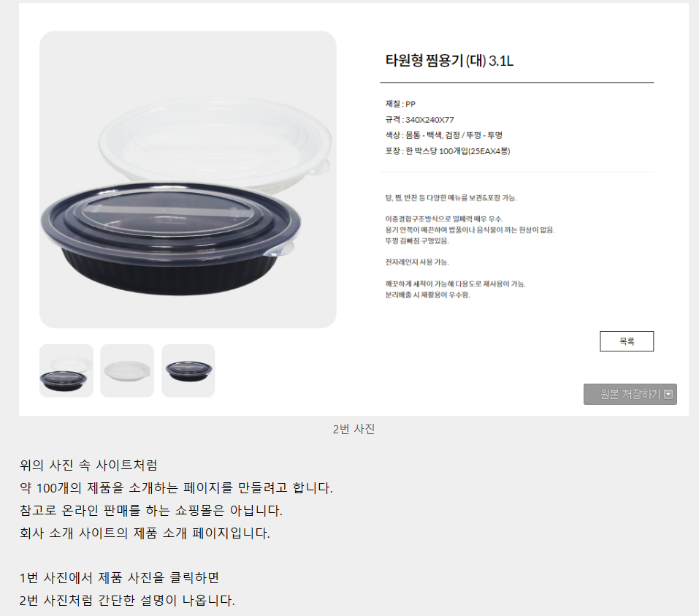Image resolution: width=699 pixels, height=616 pixels.
Task: Click the large main product image
Action: pyautogui.click(x=188, y=179)
